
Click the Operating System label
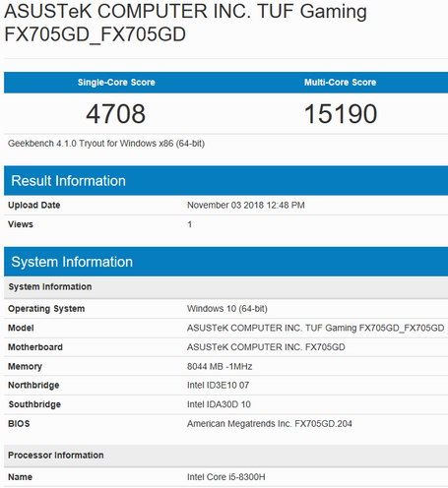46,309
